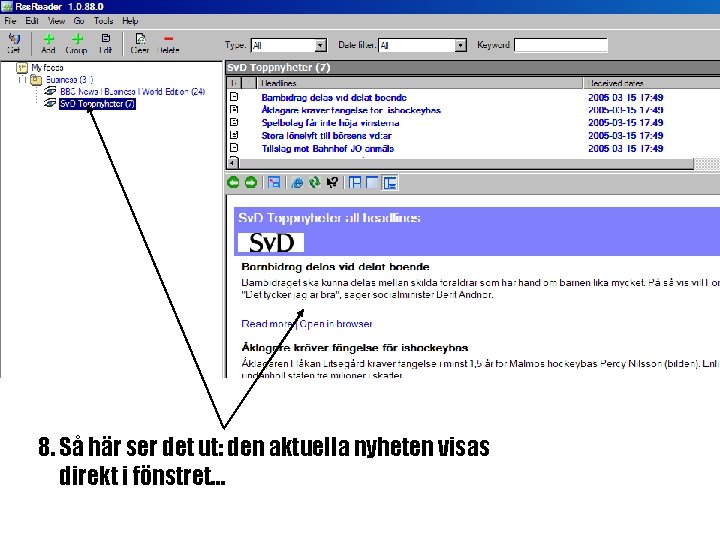Click the green Forward arrow icon
The height and width of the screenshot is (540, 720).
point(251,183)
